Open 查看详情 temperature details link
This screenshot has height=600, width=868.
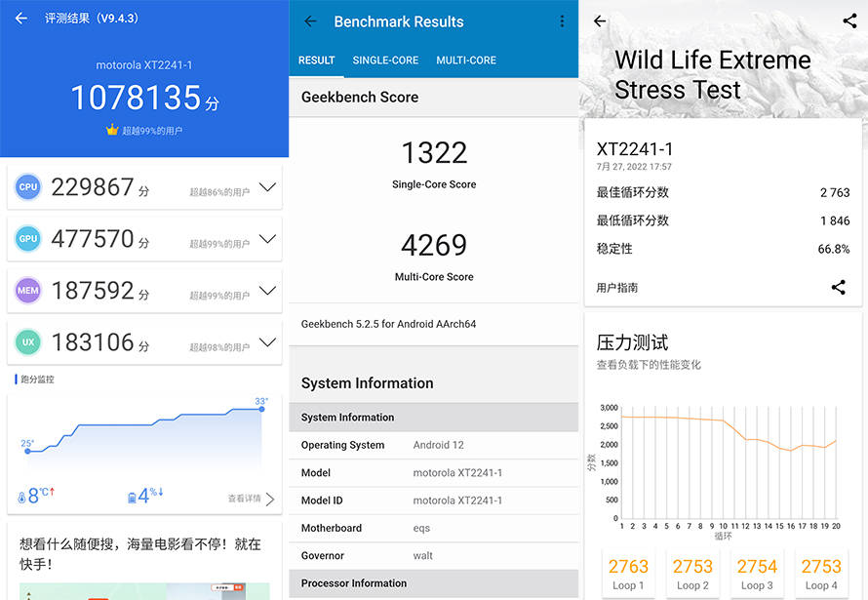click(x=251, y=499)
